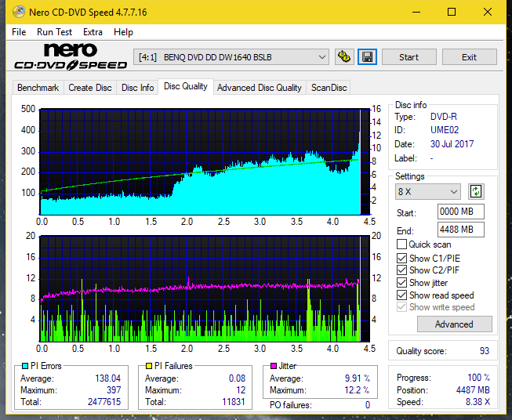Click the Exit button
Screen dimensions: 512x420
(469, 57)
